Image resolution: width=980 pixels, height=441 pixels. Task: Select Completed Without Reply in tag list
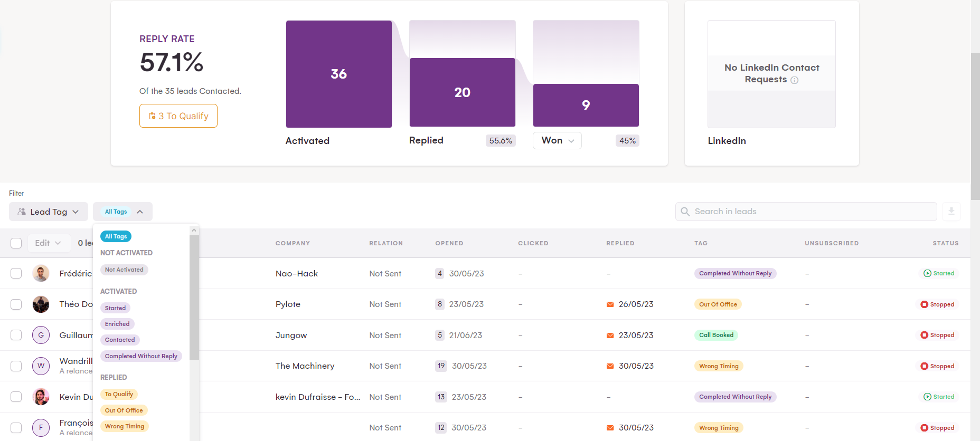[x=141, y=356]
